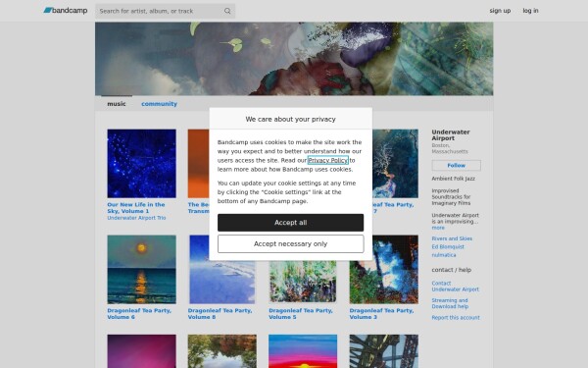Image resolution: width=588 pixels, height=368 pixels.
Task: Choose Accept necessary only
Action: [x=291, y=244]
